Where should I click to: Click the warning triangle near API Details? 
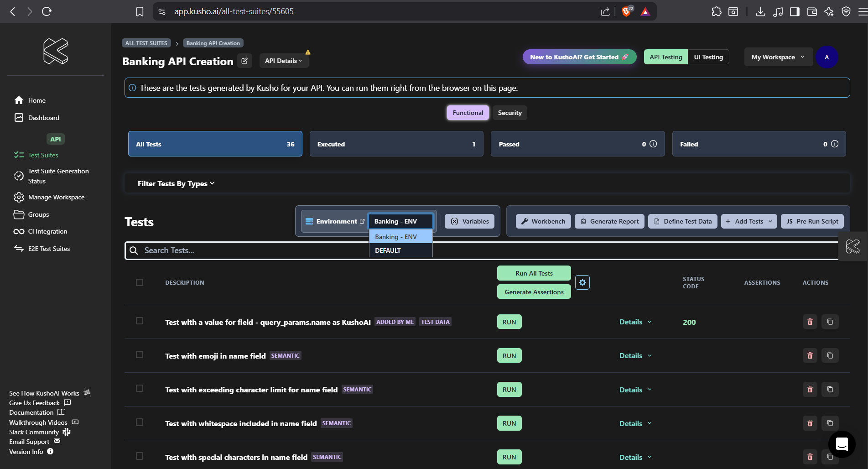point(308,52)
